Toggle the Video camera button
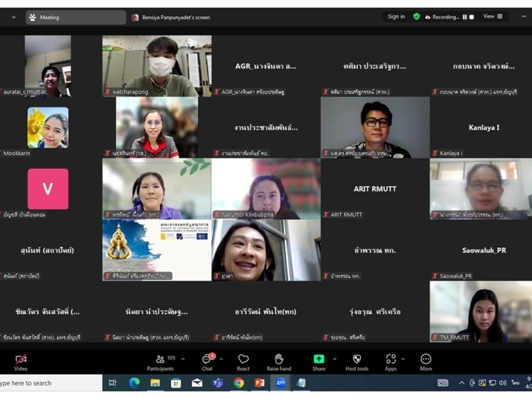This screenshot has height=399, width=532. coord(21,362)
